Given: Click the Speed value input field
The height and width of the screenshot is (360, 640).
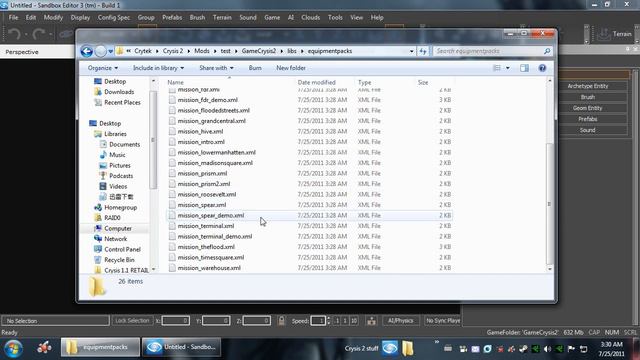Looking at the screenshot, I should point(318,321).
